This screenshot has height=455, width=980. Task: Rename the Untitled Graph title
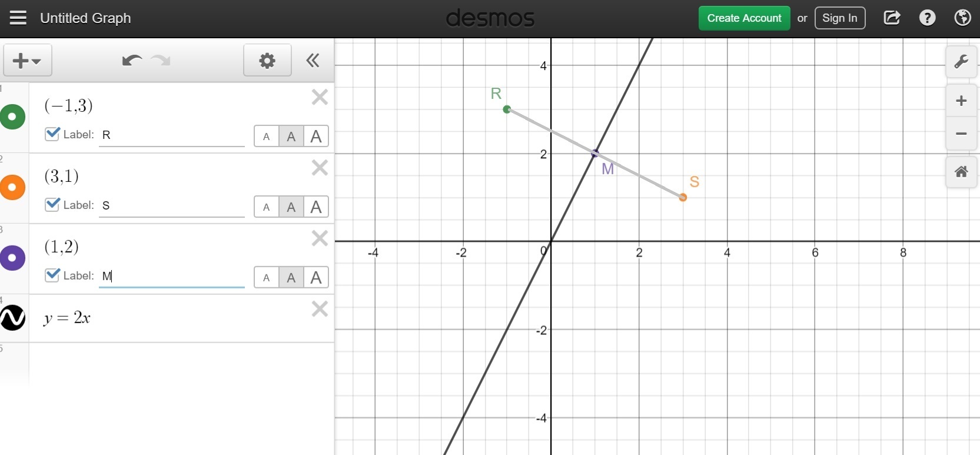(85, 18)
